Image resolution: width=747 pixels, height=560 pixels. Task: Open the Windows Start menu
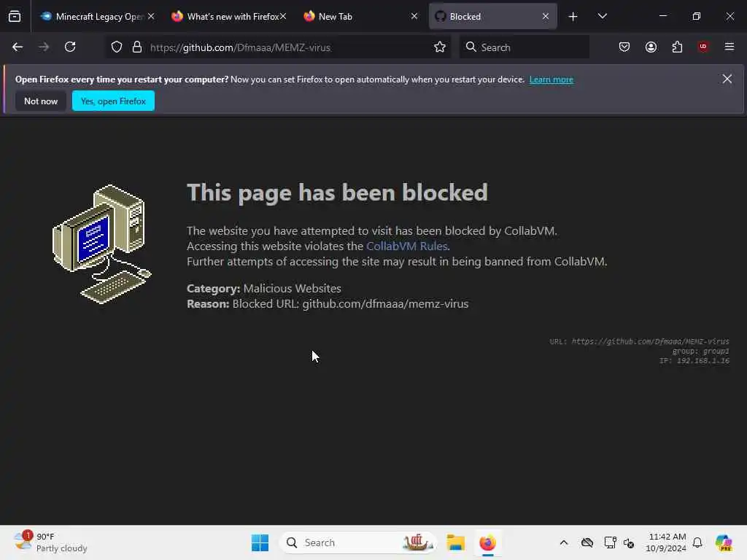click(x=260, y=542)
